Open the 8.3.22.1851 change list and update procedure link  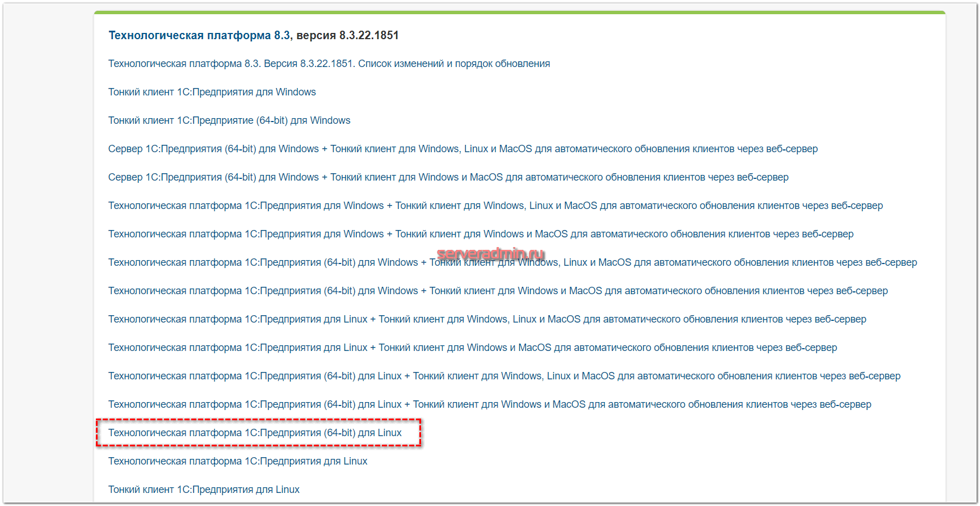point(329,64)
